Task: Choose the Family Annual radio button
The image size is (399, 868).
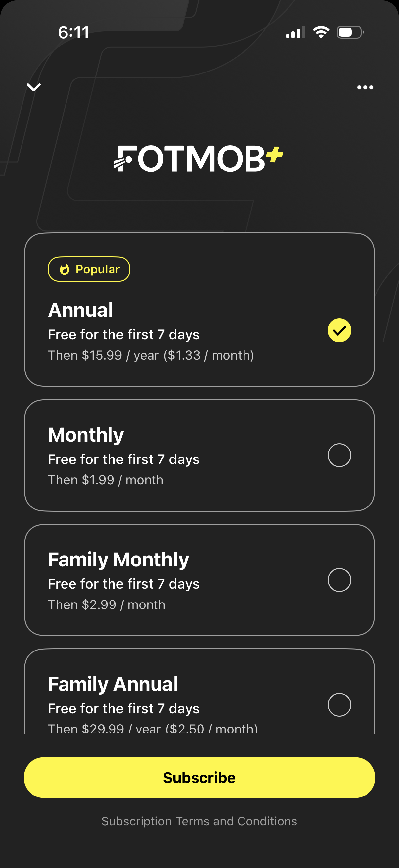Action: tap(339, 704)
